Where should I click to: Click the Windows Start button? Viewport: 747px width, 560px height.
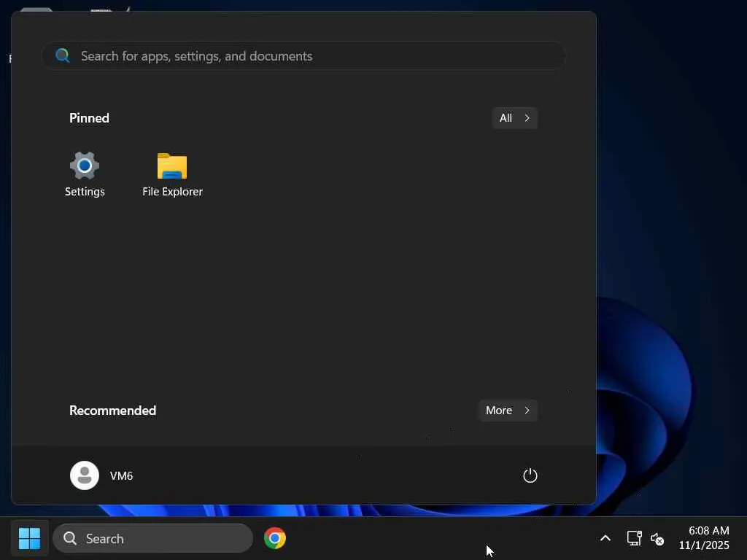point(29,539)
